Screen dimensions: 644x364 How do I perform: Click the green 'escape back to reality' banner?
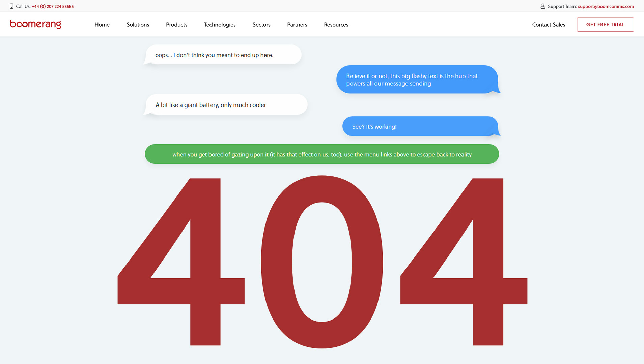[322, 154]
